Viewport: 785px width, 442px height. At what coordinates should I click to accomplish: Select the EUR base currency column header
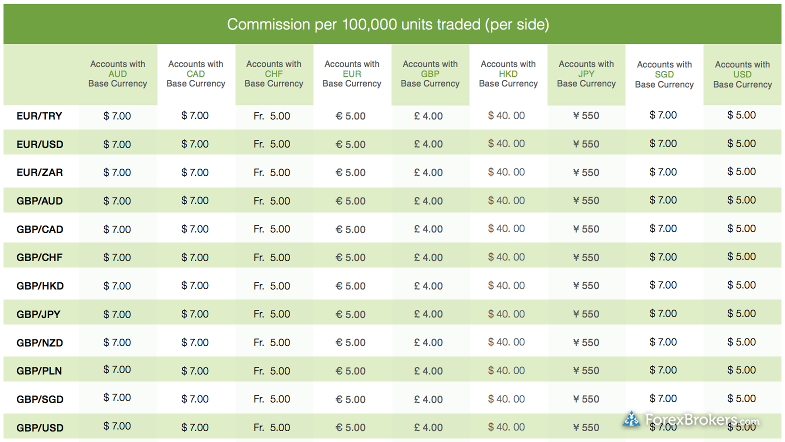coord(352,74)
